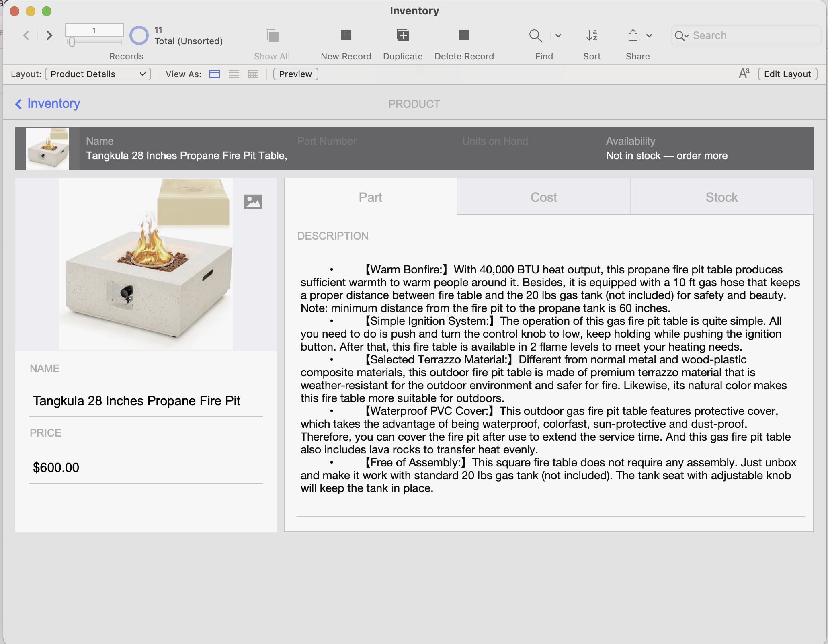The image size is (828, 644).
Task: Select the Cost tab
Action: pyautogui.click(x=544, y=197)
